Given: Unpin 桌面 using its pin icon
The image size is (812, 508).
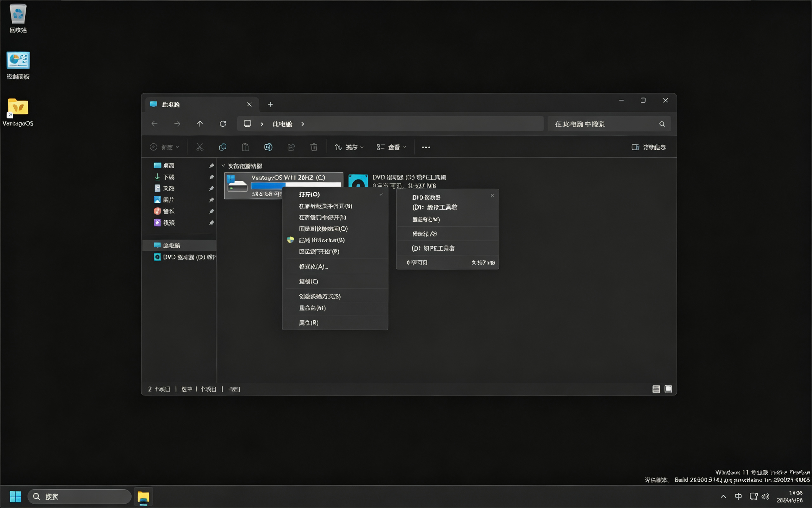Looking at the screenshot, I should point(211,166).
